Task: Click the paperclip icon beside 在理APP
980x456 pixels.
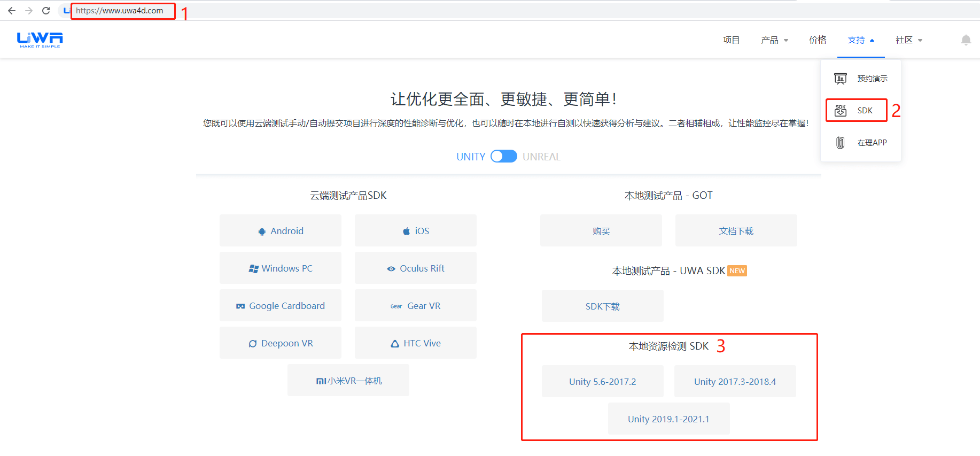Action: click(x=840, y=143)
